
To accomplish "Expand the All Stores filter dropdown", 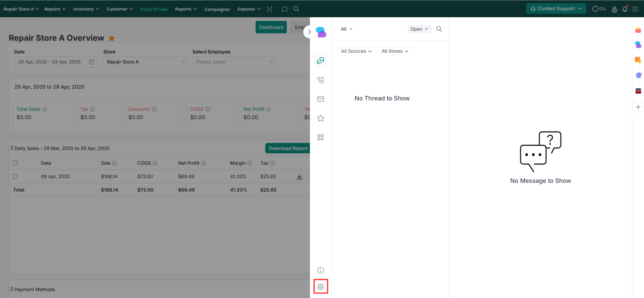I will (395, 51).
